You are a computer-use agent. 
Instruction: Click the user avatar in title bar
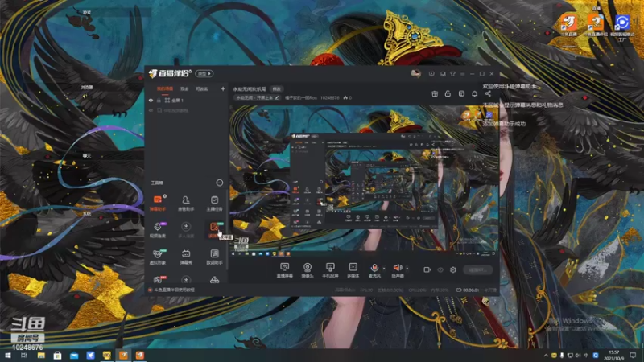tap(415, 74)
